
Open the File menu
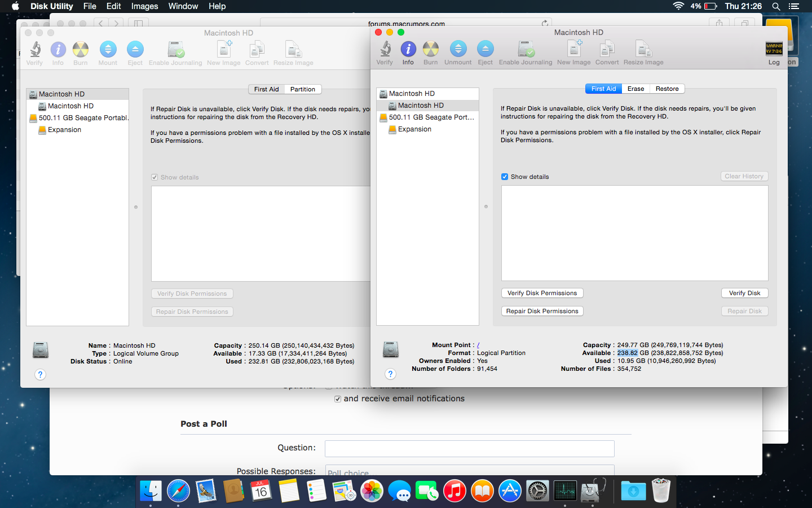tap(90, 6)
